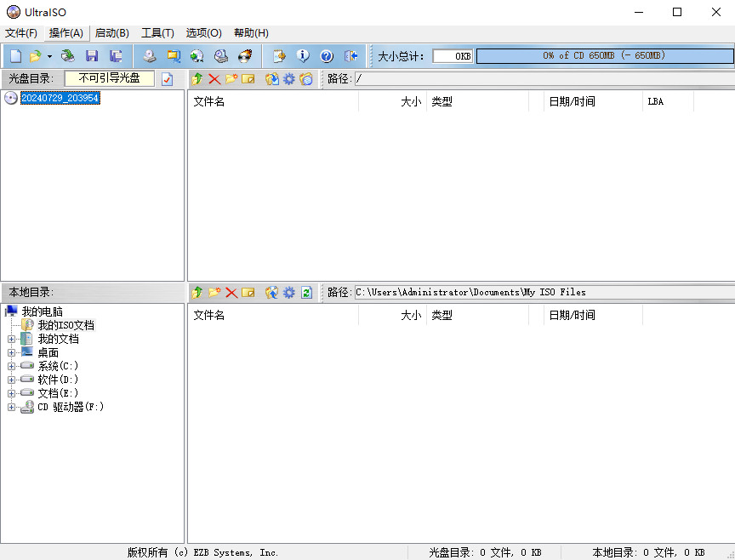Open the dropdown arrow next to Open icon
735x560 pixels.
coord(48,55)
